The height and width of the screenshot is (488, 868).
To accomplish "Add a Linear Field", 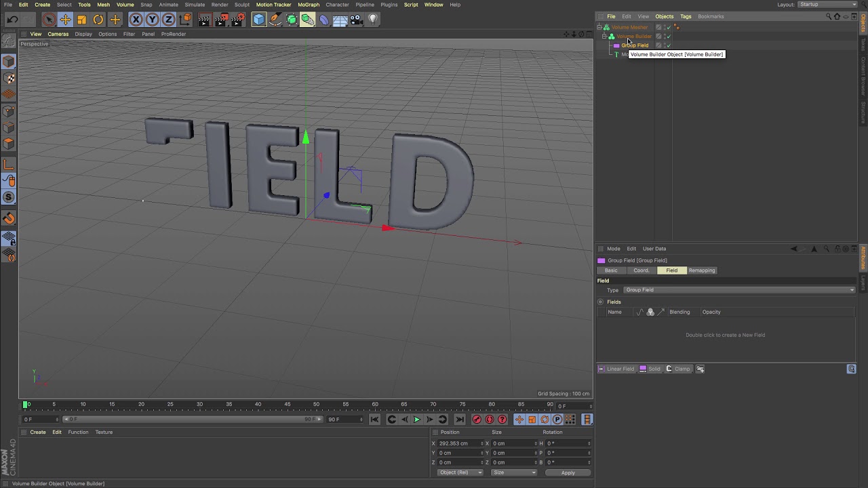I will coord(616,369).
